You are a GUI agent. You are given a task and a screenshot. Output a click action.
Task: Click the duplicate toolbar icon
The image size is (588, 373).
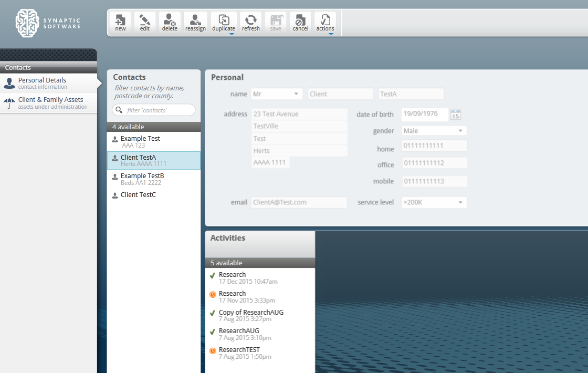pyautogui.click(x=224, y=23)
